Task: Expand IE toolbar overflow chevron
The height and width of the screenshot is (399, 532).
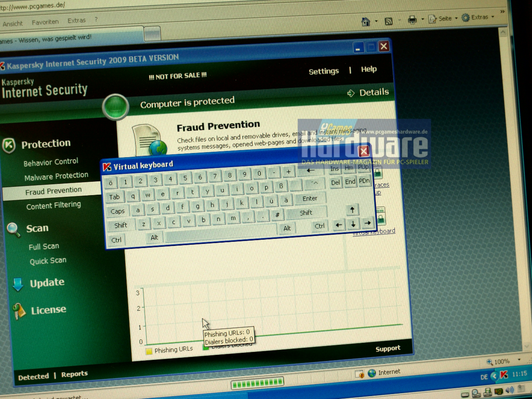Action: [x=502, y=12]
